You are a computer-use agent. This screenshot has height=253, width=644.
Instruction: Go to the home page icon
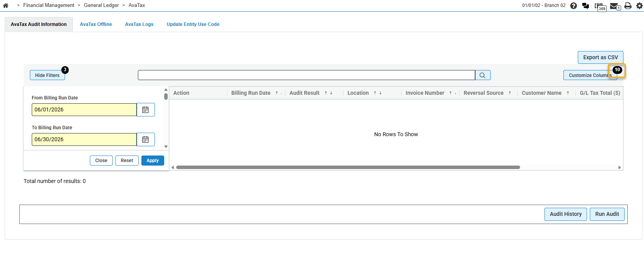[5, 5]
